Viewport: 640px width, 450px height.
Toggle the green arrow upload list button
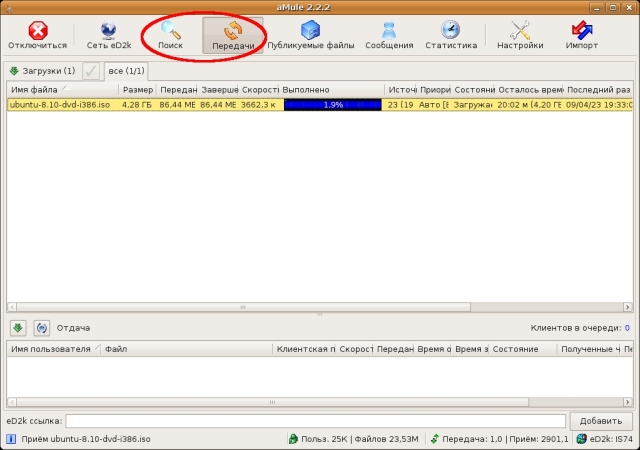click(18, 328)
